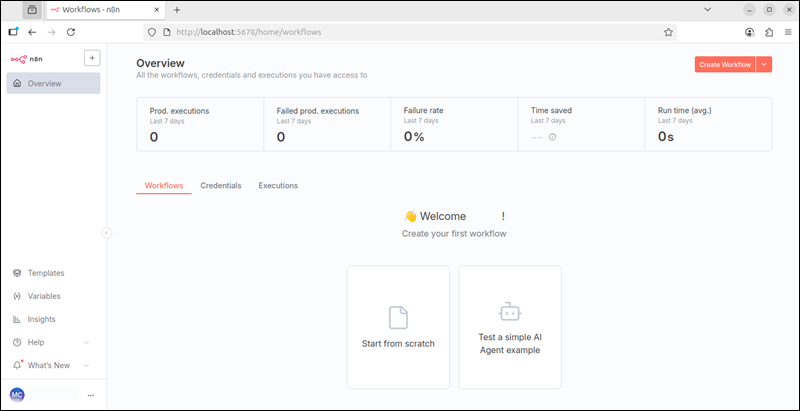Close the Workflows - n8n browser tab
Image resolution: width=800 pixels, height=411 pixels.
pyautogui.click(x=157, y=10)
